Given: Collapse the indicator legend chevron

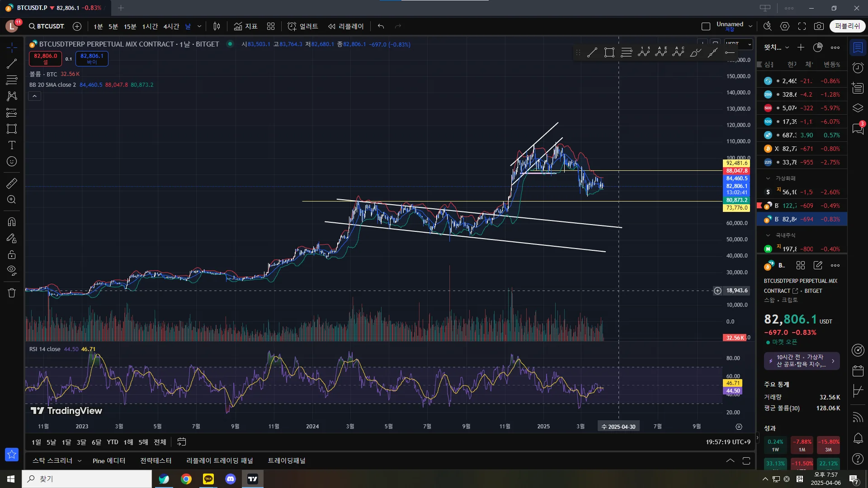Looking at the screenshot, I should click(x=34, y=96).
